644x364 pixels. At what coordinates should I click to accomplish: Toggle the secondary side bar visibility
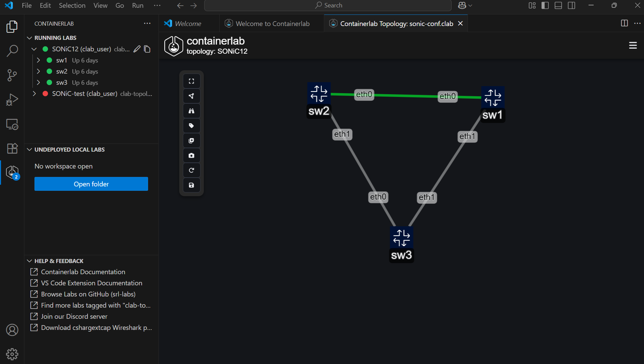pyautogui.click(x=571, y=5)
